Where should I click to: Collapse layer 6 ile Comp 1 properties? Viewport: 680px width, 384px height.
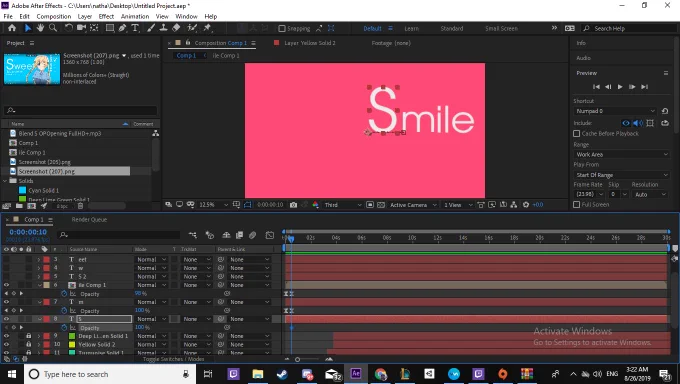pyautogui.click(x=39, y=285)
